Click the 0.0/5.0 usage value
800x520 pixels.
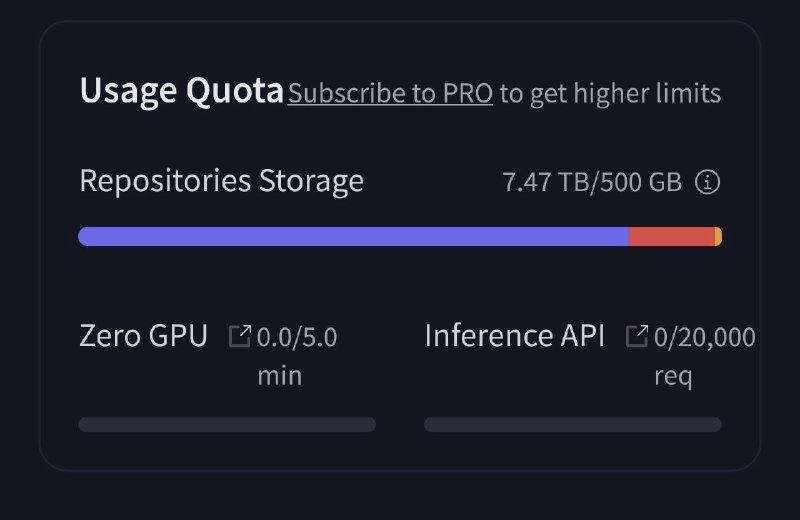297,337
